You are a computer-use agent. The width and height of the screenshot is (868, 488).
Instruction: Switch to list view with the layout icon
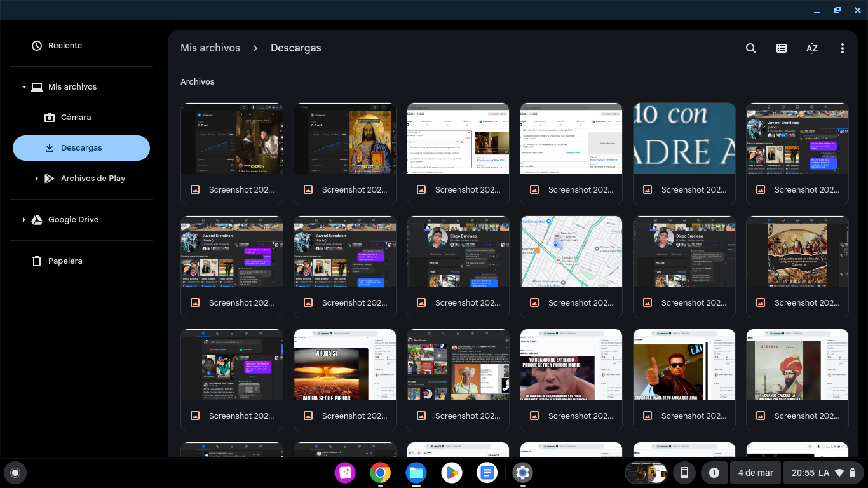[782, 48]
